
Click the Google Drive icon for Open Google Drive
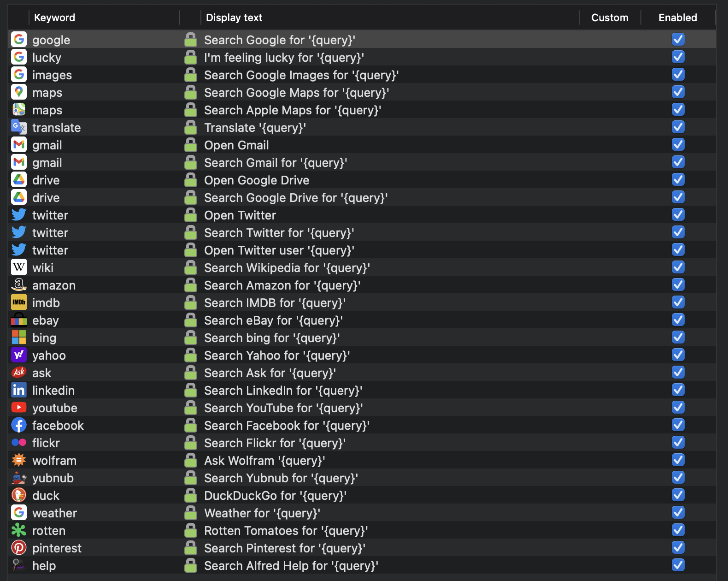point(19,180)
